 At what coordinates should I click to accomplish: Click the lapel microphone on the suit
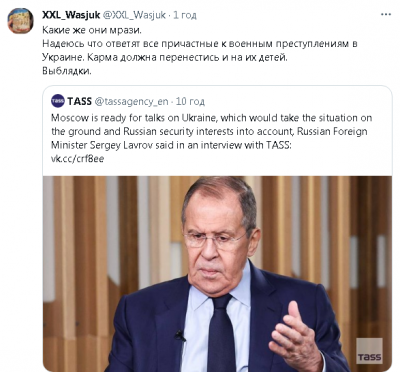(x=180, y=335)
